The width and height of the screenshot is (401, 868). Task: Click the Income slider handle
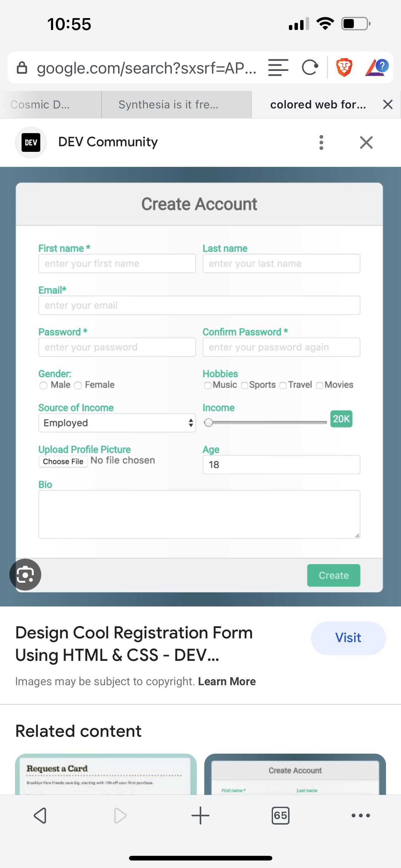point(209,422)
